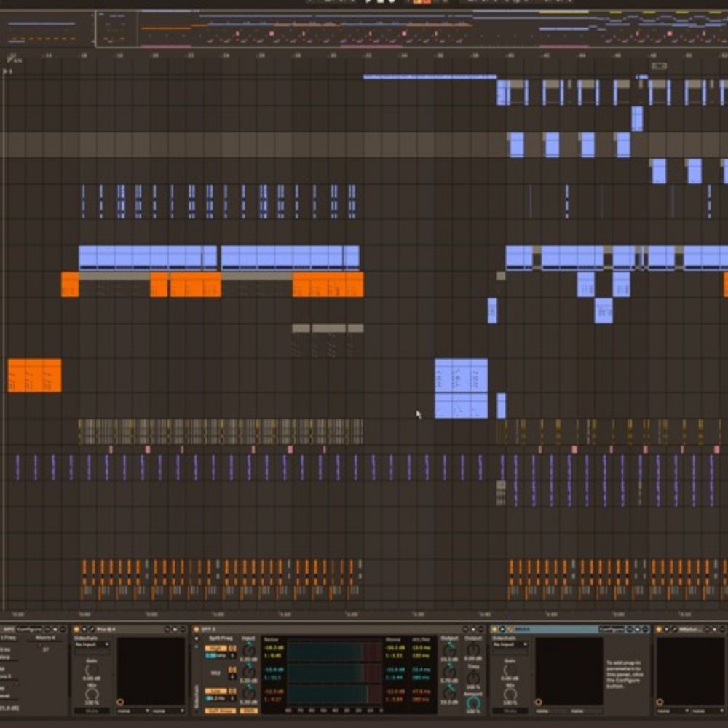Click the rightmost device's unfold triangle
The height and width of the screenshot is (728, 728).
tap(666, 629)
